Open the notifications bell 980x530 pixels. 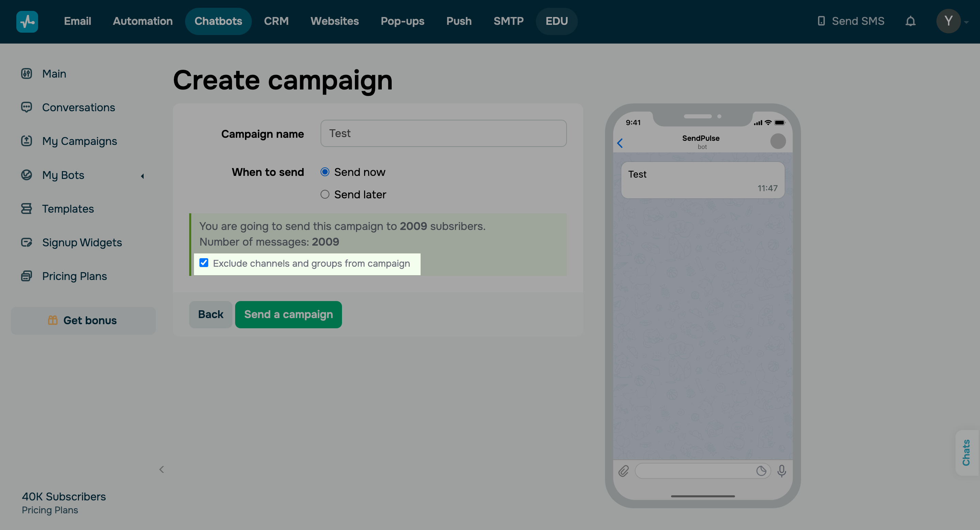pos(911,21)
